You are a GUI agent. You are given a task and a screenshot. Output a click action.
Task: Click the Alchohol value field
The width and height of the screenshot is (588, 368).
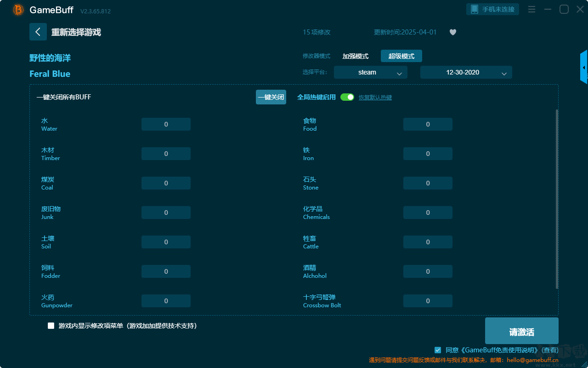click(x=428, y=271)
